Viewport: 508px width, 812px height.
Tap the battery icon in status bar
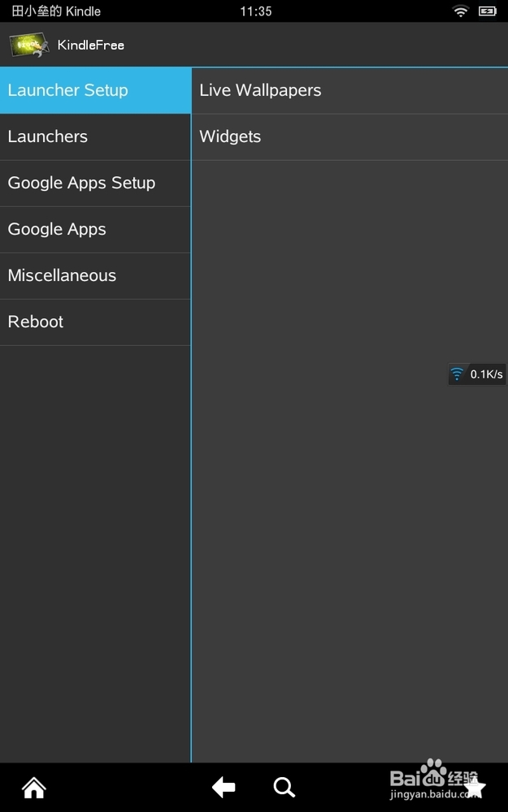(x=488, y=11)
